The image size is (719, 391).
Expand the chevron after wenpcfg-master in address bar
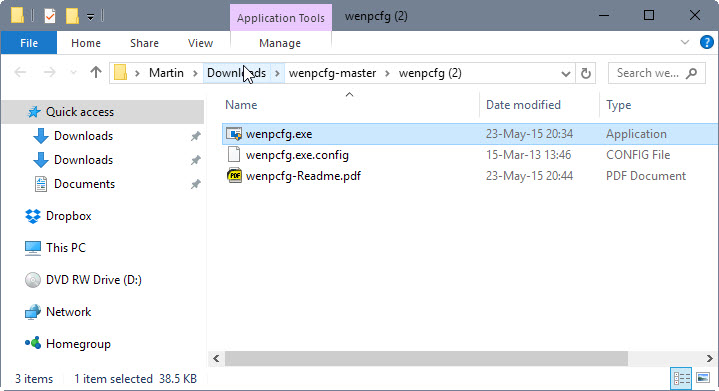[x=387, y=73]
